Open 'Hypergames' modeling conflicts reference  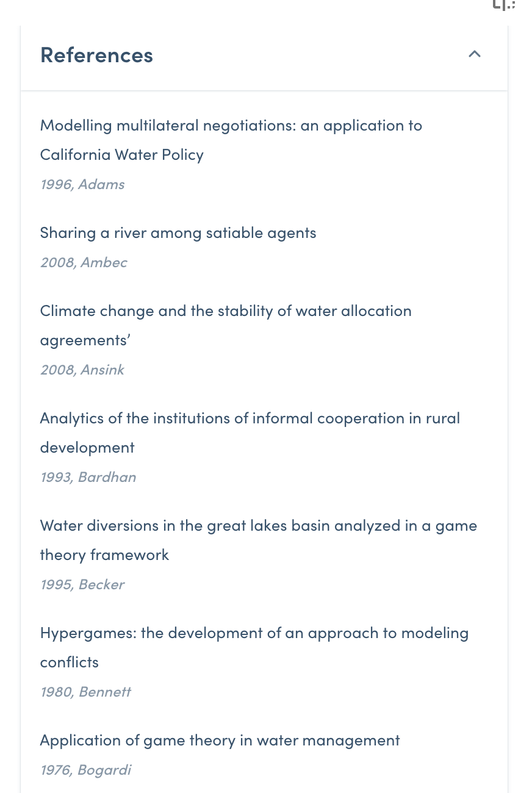click(x=254, y=633)
